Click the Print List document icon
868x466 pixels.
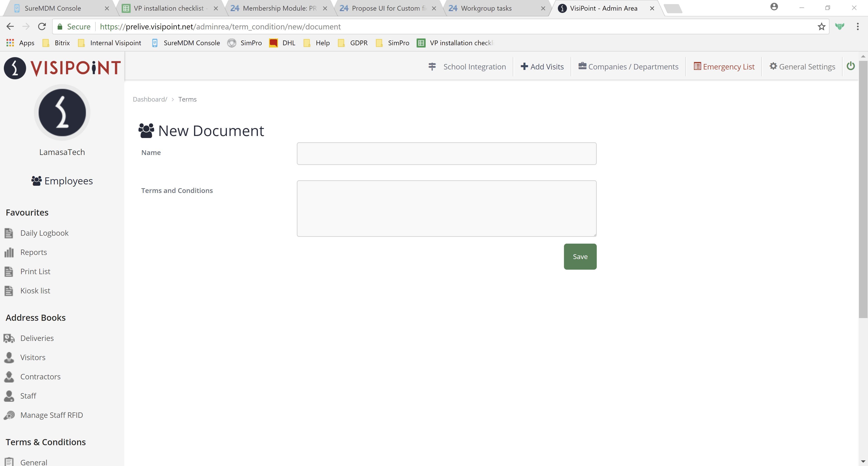click(9, 271)
